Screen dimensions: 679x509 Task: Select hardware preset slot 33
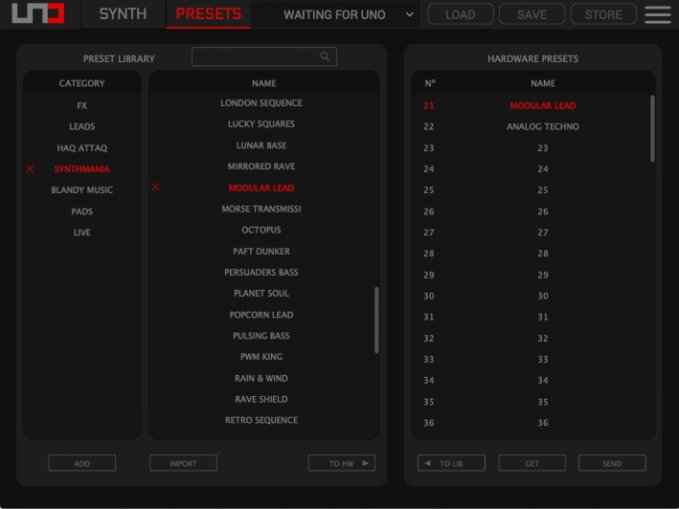530,359
